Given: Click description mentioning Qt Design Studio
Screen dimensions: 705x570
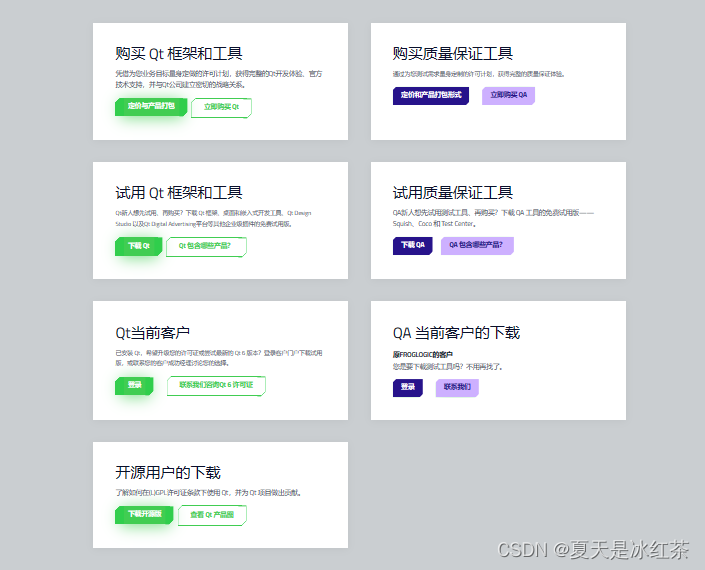Looking at the screenshot, I should [x=213, y=218].
